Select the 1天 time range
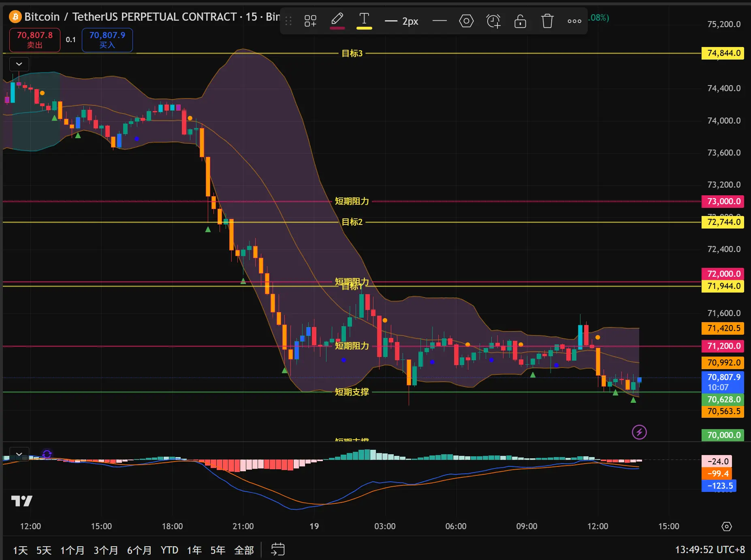Image resolution: width=751 pixels, height=560 pixels. tap(20, 550)
